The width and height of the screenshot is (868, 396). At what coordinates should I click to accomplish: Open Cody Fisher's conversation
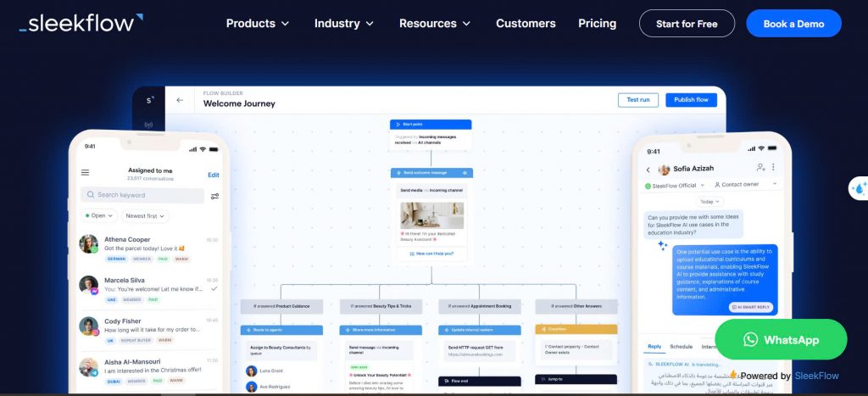[x=149, y=330]
